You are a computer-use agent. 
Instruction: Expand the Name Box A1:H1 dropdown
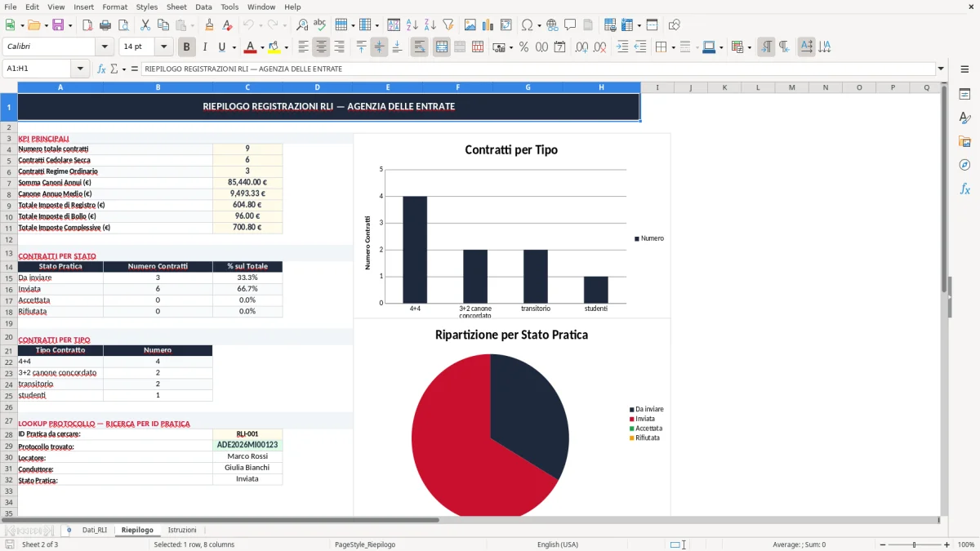[x=80, y=69]
